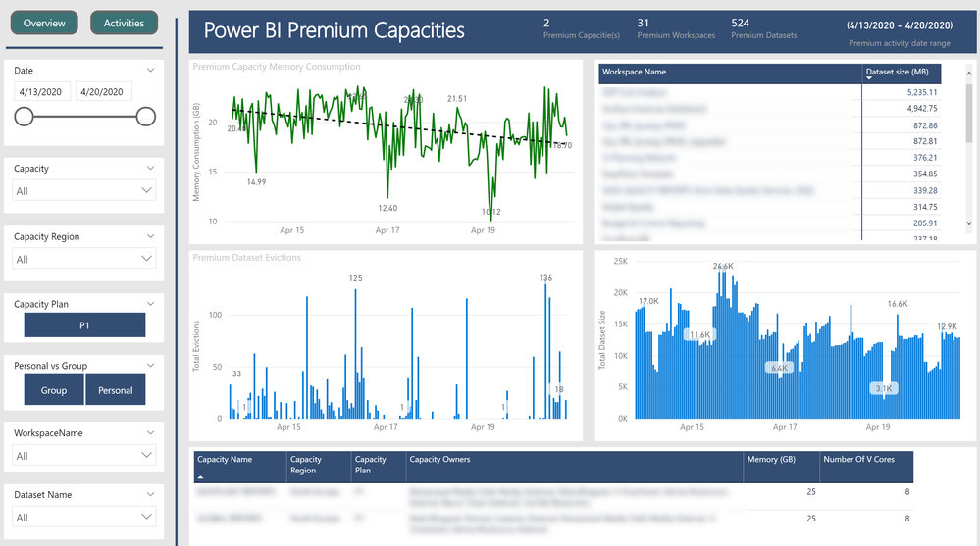Image resolution: width=980 pixels, height=546 pixels.
Task: Edit the end date field 4/20/2020
Action: pos(103,92)
